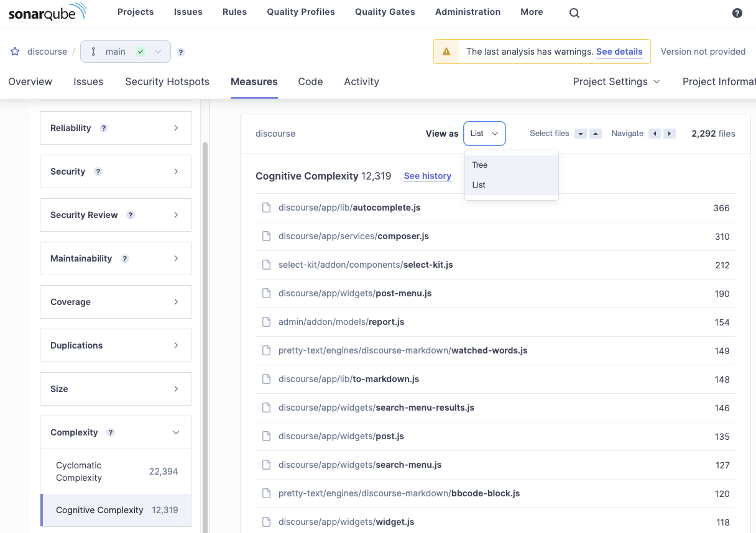The image size is (756, 533).
Task: Expand the Coverage section
Action: [116, 302]
